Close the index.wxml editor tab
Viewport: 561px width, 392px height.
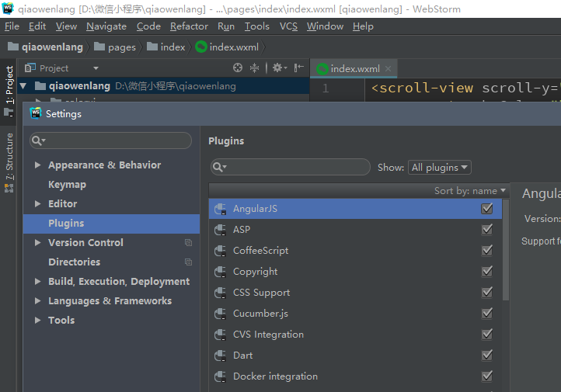click(389, 68)
